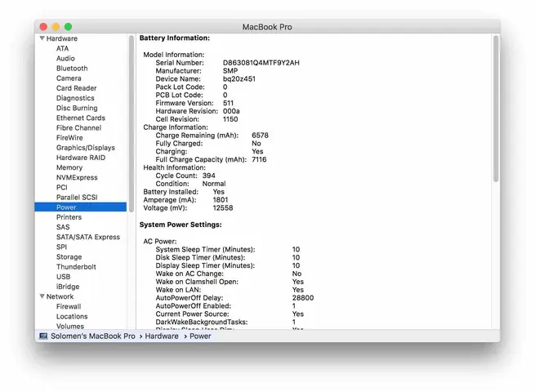
Task: Open the Card Reader entry
Action: 77,88
